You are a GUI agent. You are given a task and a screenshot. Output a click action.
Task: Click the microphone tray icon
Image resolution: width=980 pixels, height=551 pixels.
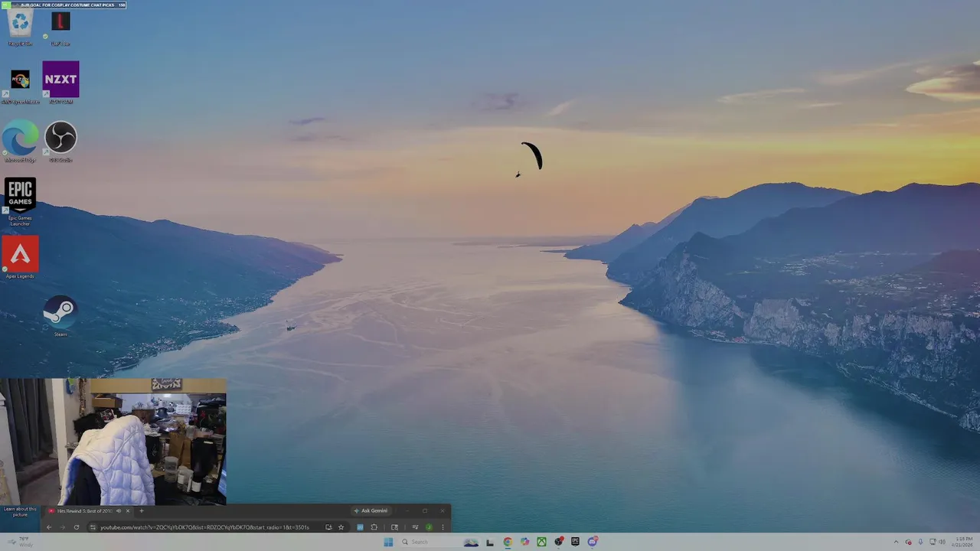920,542
